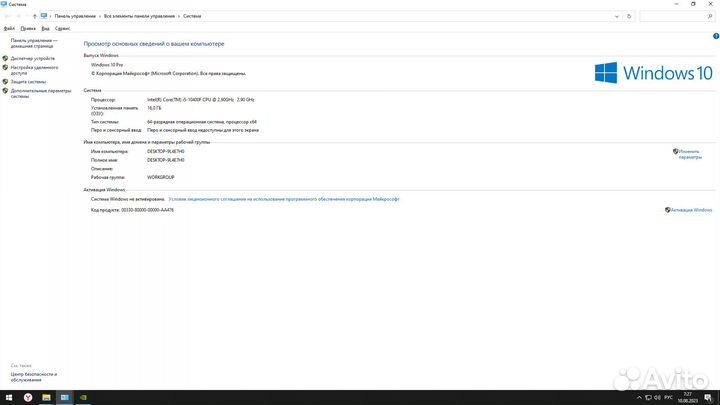The height and width of the screenshot is (405, 720).
Task: Click Система Windows не активирована text
Action: click(x=128, y=199)
